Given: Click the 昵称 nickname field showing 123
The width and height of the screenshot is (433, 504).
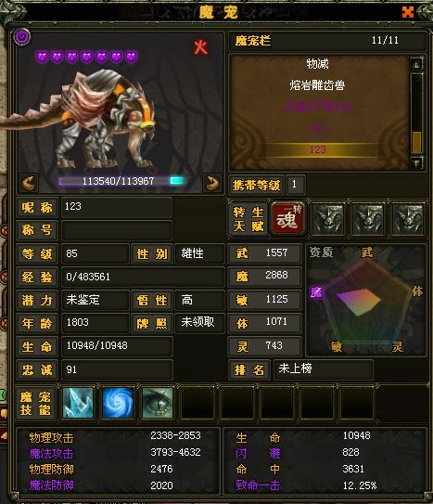Looking at the screenshot, I should (x=117, y=207).
